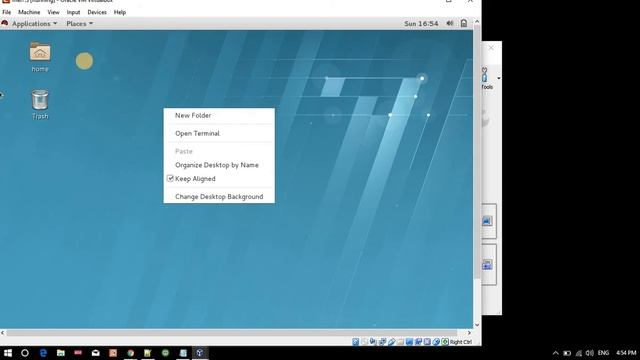Open the Help menu
Image resolution: width=640 pixels, height=360 pixels.
pos(120,12)
